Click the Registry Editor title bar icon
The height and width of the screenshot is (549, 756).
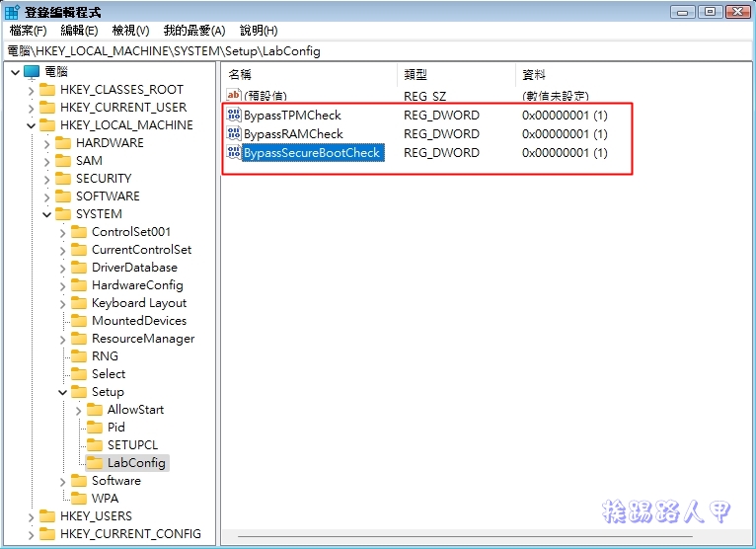(x=12, y=12)
